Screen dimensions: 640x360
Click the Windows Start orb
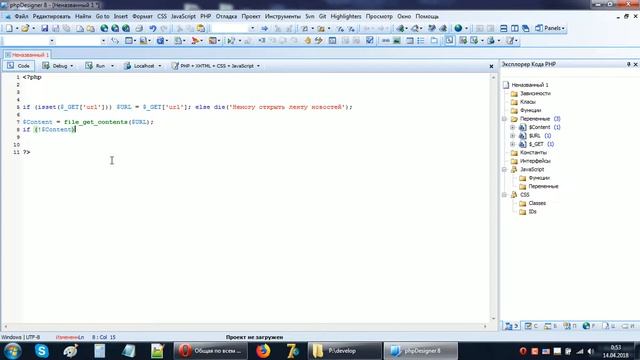13,351
